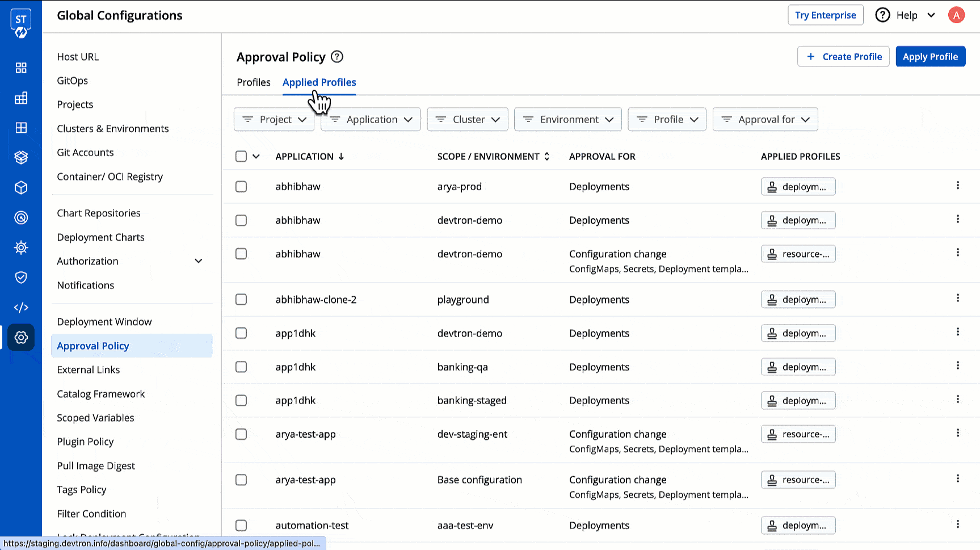The height and width of the screenshot is (550, 980).
Task: Click the Global Configurations gear icon in sidebar
Action: point(21,337)
